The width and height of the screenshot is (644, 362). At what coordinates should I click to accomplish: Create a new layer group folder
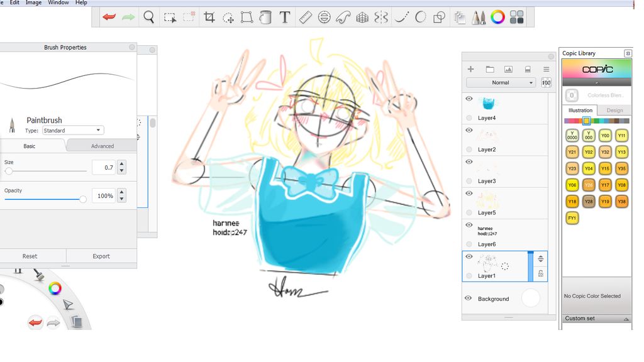coord(489,69)
